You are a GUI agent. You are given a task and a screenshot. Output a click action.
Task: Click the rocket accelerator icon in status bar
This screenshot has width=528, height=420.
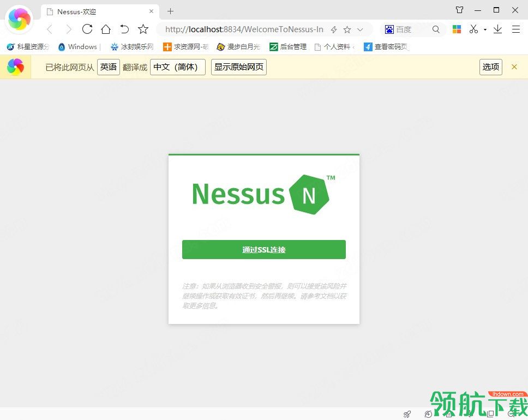(x=407, y=414)
